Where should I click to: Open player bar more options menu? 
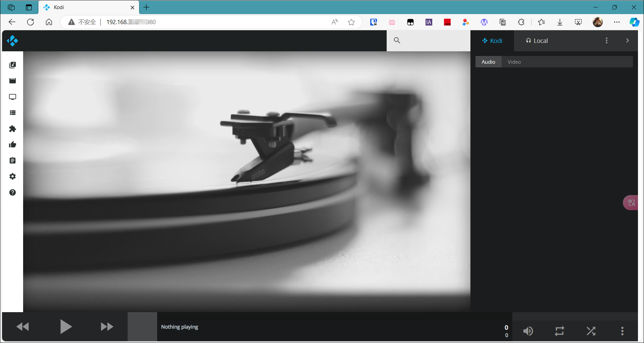[x=622, y=331]
